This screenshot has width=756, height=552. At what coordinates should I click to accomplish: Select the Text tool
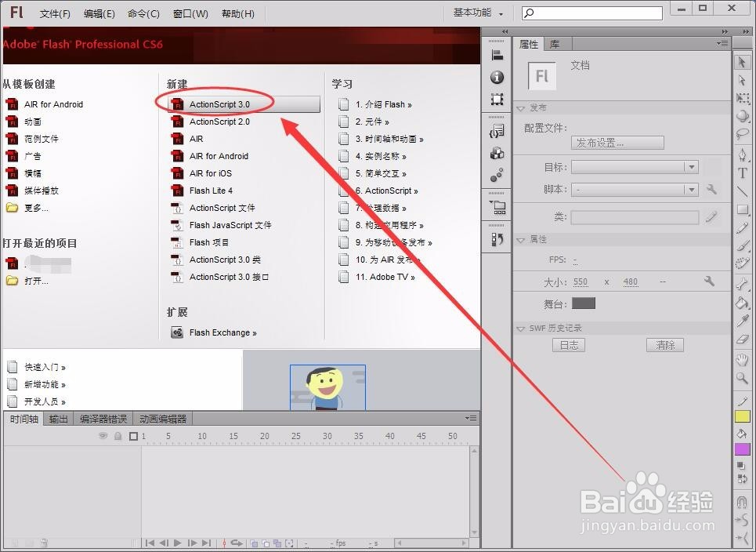click(x=743, y=173)
